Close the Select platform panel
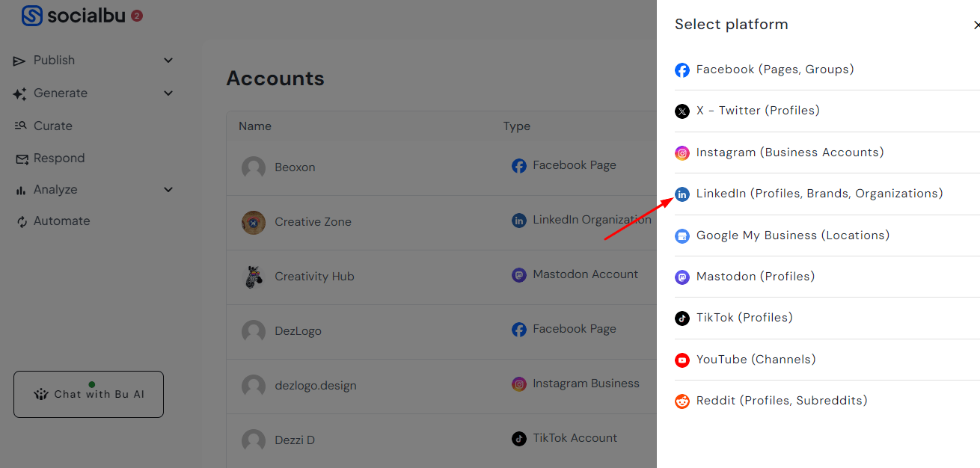This screenshot has width=980, height=468. [976, 25]
